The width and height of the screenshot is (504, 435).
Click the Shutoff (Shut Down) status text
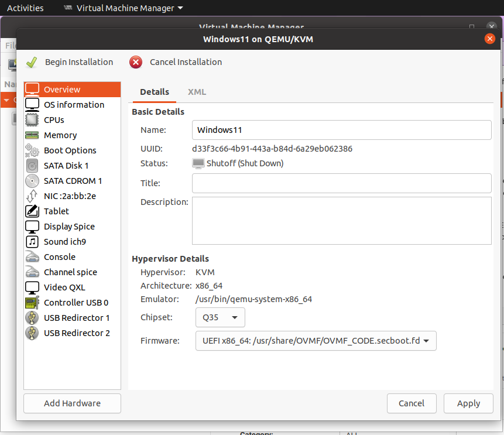(245, 163)
